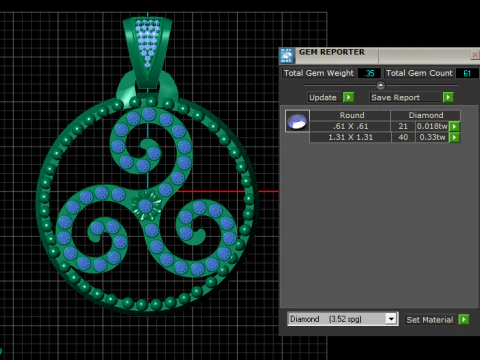Select the .61 X .61 size cell
Viewport: 480px width, 360px height.
(350, 126)
